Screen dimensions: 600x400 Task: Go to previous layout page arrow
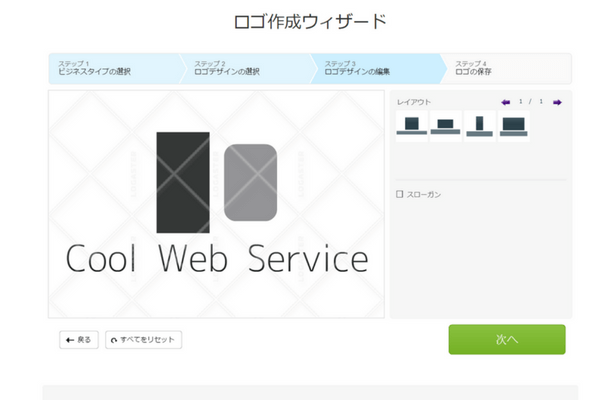coord(505,102)
